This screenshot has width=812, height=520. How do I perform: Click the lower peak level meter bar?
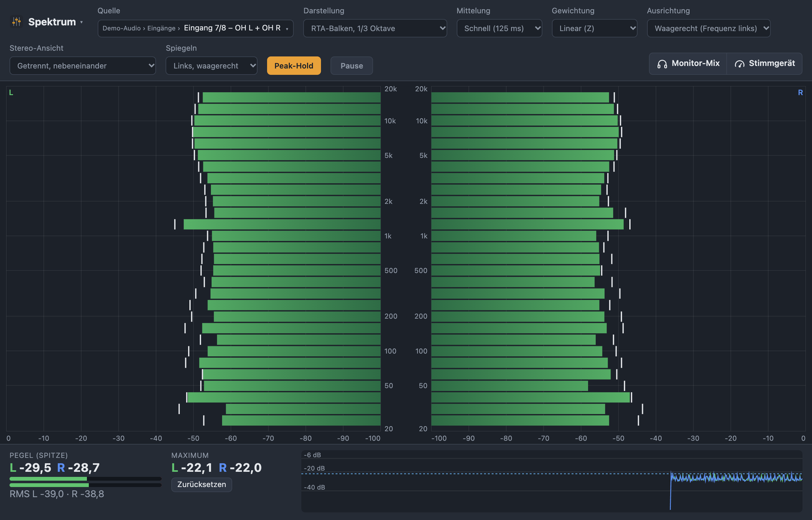85,485
